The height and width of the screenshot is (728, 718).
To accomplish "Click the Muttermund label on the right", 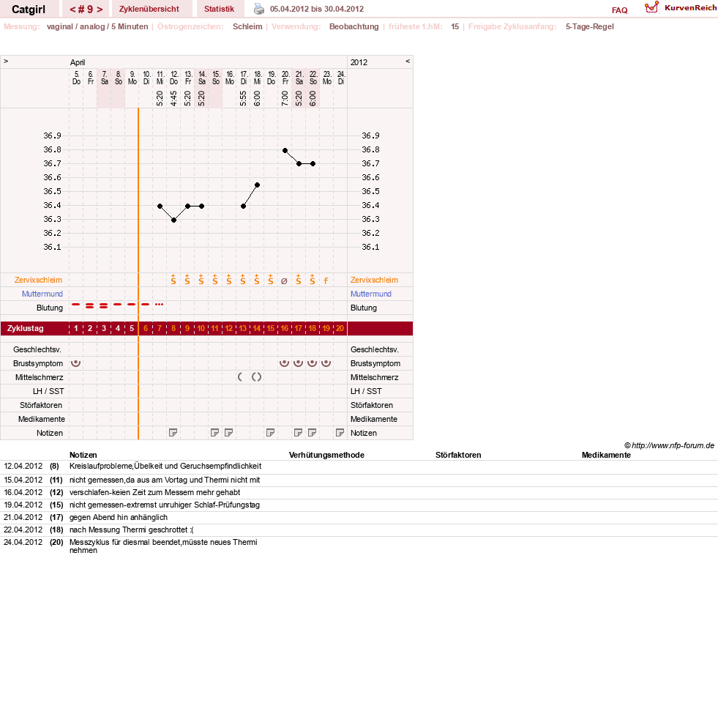I will (371, 294).
